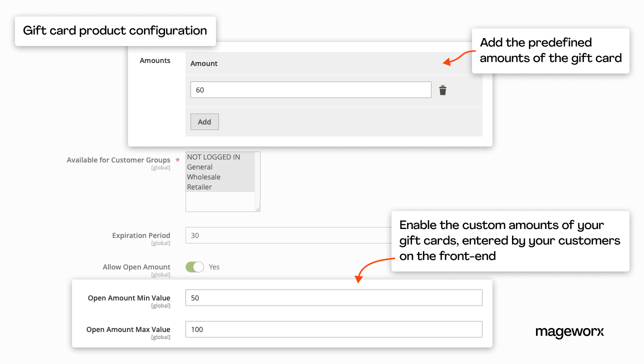Click the Open Amount Max Value field
The width and height of the screenshot is (644, 364).
(x=333, y=329)
